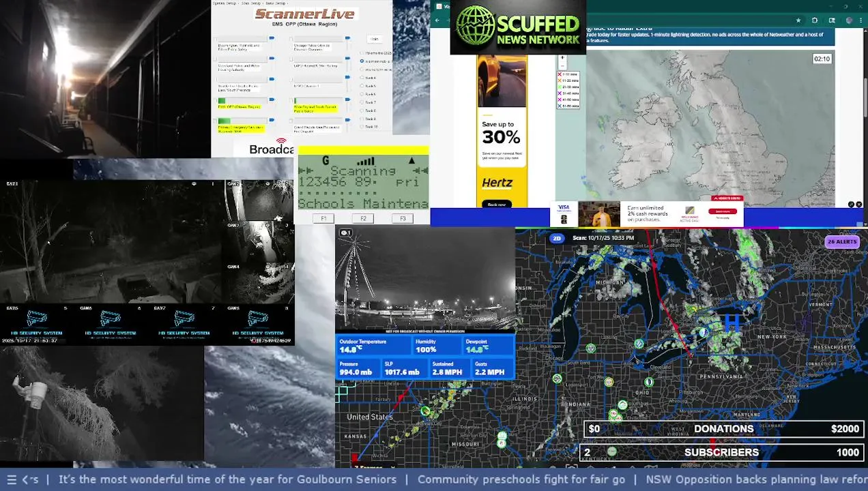This screenshot has height=491, width=868.
Task: Tick the EMS OPP (Ottawa Region) checkbox
Action: point(215,101)
